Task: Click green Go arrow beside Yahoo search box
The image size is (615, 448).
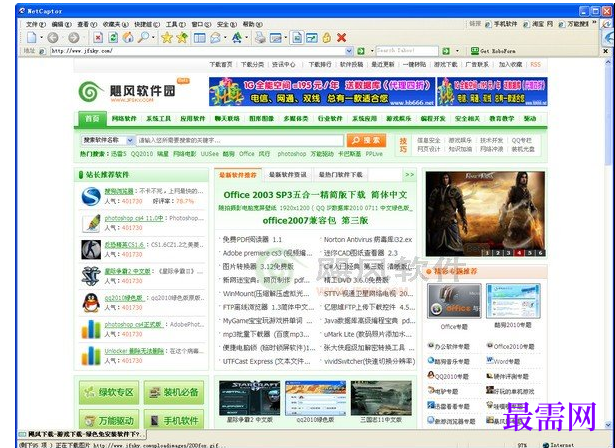Action: click(x=446, y=51)
